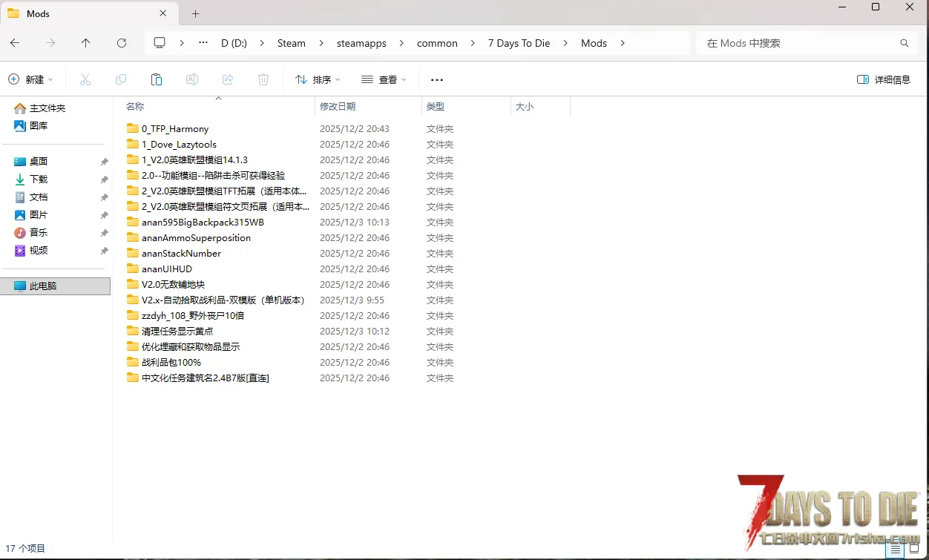Click the Cut scissors icon

click(85, 79)
